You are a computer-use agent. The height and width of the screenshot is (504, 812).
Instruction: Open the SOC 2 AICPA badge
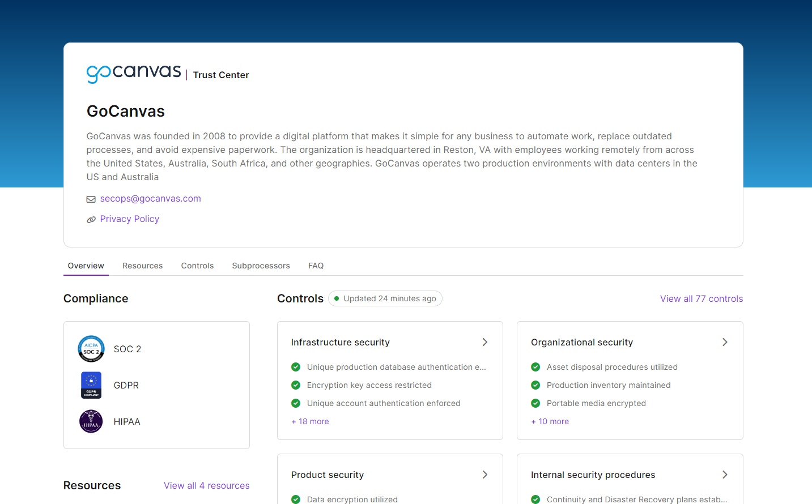point(91,349)
